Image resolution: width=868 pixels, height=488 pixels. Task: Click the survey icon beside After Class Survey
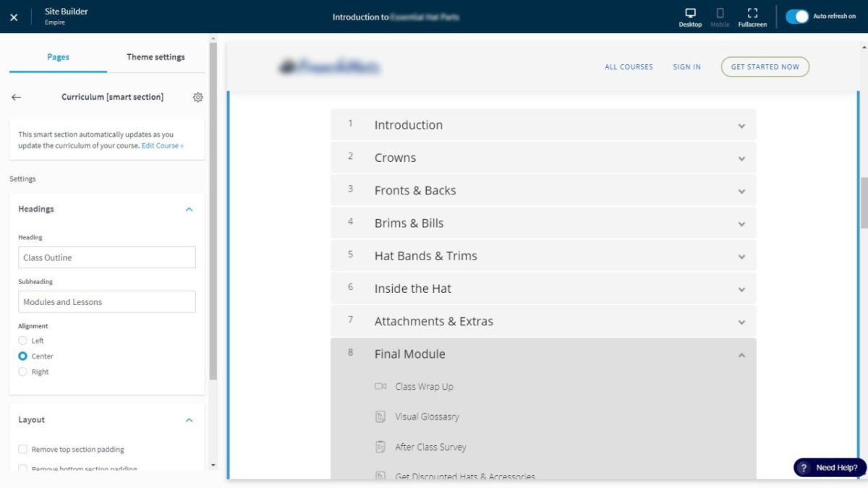click(x=380, y=448)
